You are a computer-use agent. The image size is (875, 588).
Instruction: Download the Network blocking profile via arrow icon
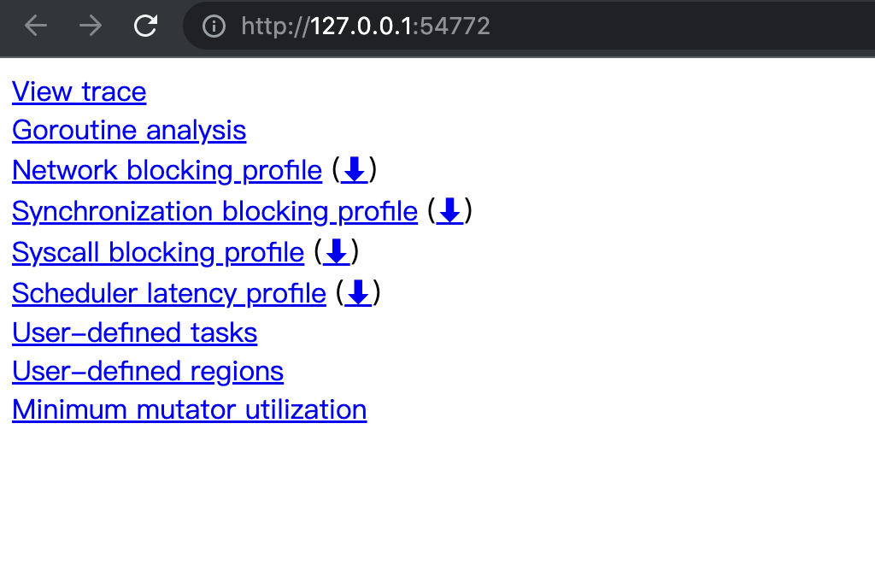355,169
